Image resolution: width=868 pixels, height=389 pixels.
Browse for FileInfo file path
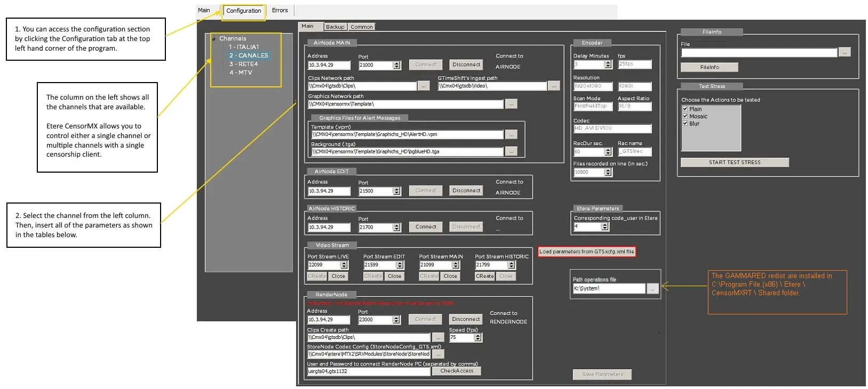click(844, 52)
